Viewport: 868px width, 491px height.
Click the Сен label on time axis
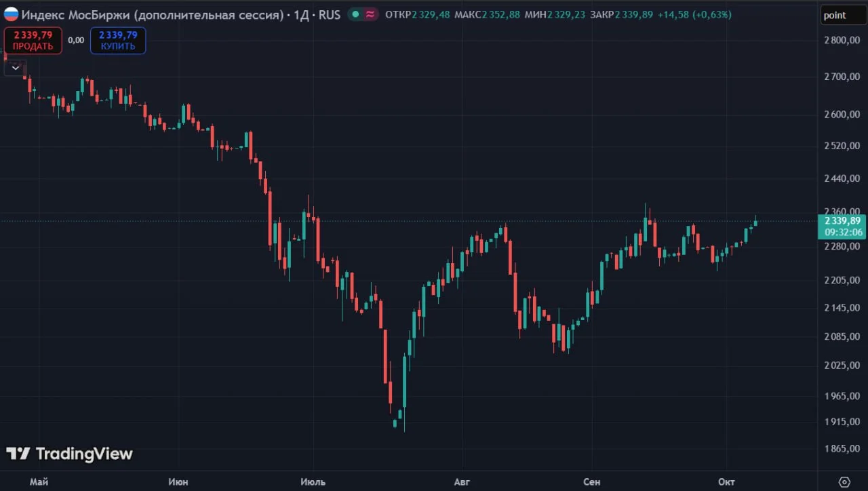pyautogui.click(x=592, y=482)
